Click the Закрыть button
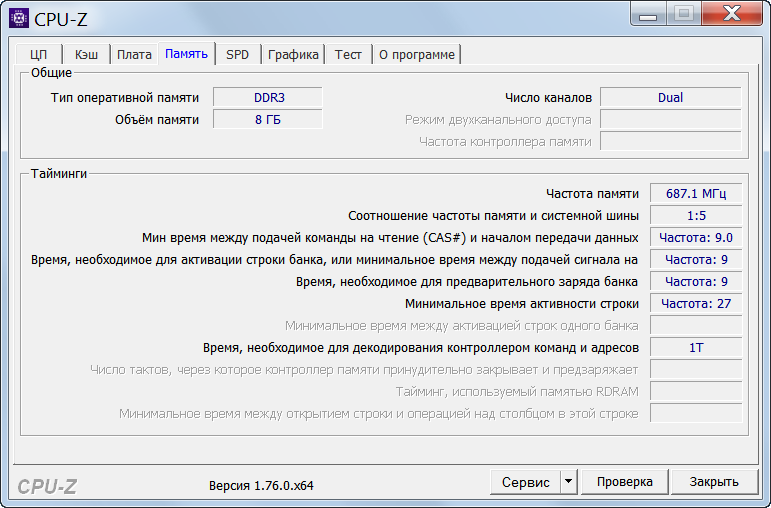The width and height of the screenshot is (771, 508). [714, 482]
